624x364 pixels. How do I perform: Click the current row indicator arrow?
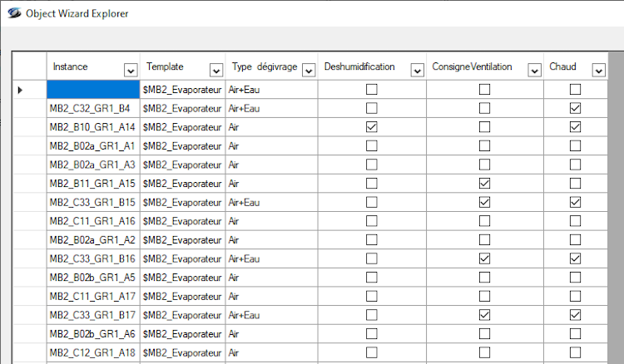20,89
